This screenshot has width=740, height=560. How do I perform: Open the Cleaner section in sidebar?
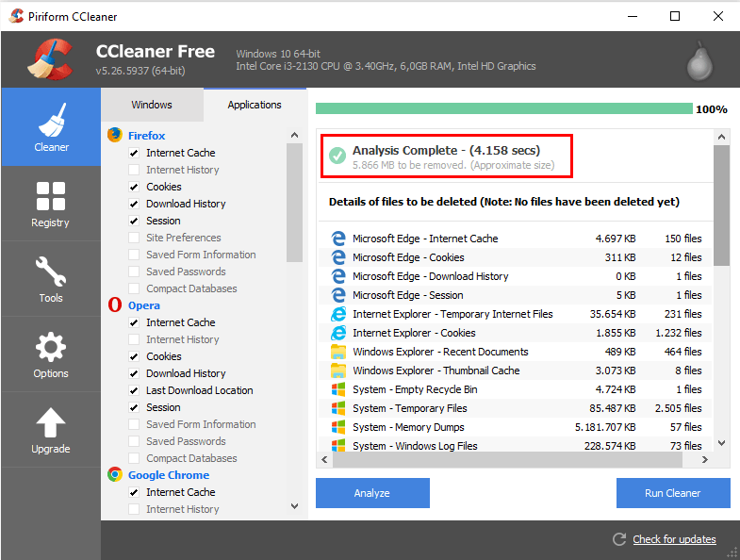pyautogui.click(x=51, y=127)
